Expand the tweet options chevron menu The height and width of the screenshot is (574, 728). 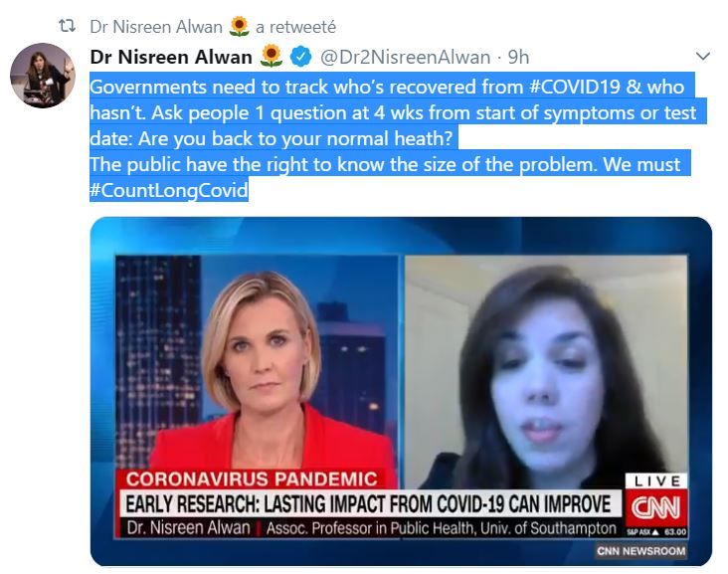(x=703, y=56)
